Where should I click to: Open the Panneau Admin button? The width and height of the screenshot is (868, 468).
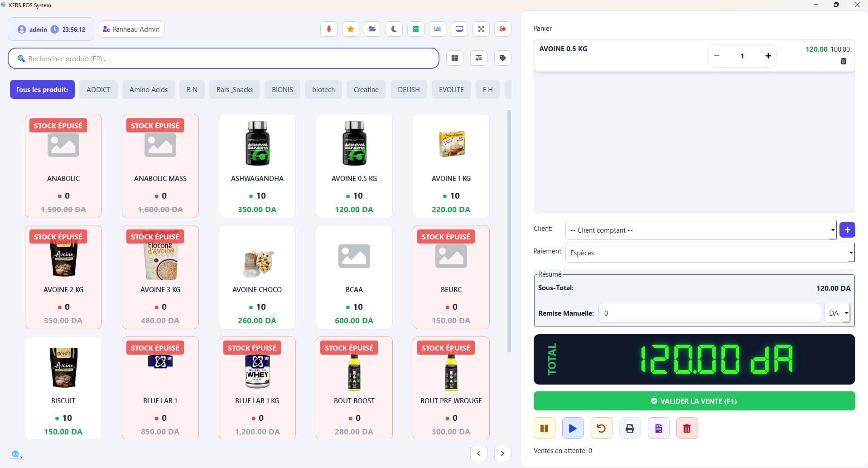[x=131, y=29]
